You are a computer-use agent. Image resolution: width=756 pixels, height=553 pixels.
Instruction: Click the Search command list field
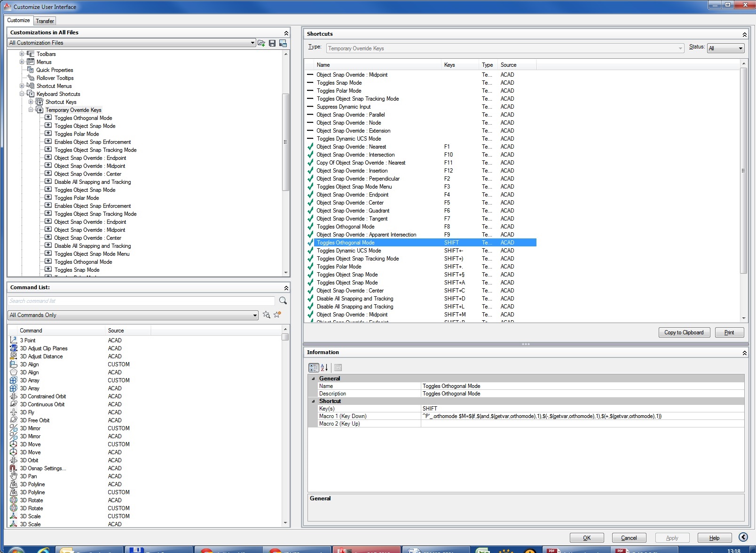point(141,301)
